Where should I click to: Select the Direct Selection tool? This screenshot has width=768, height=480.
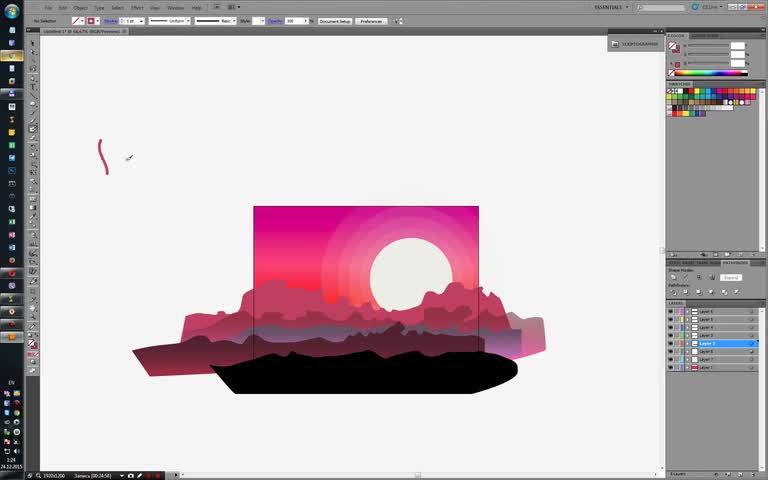(x=33, y=51)
